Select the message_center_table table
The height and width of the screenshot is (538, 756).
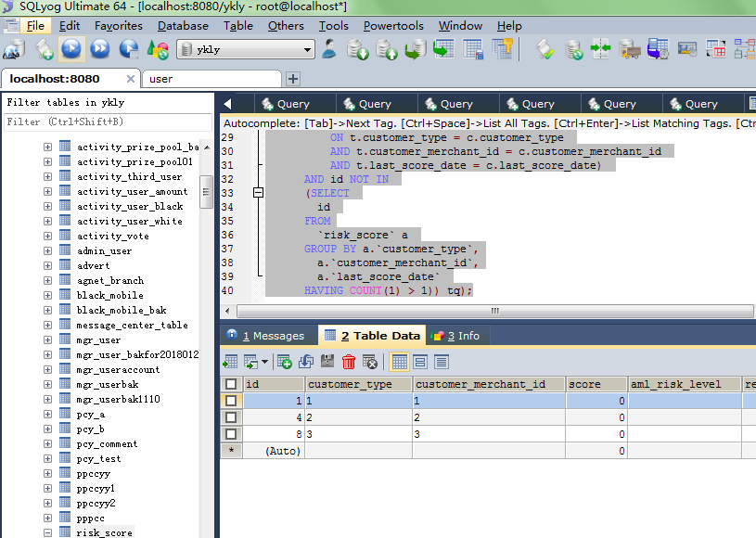click(132, 325)
